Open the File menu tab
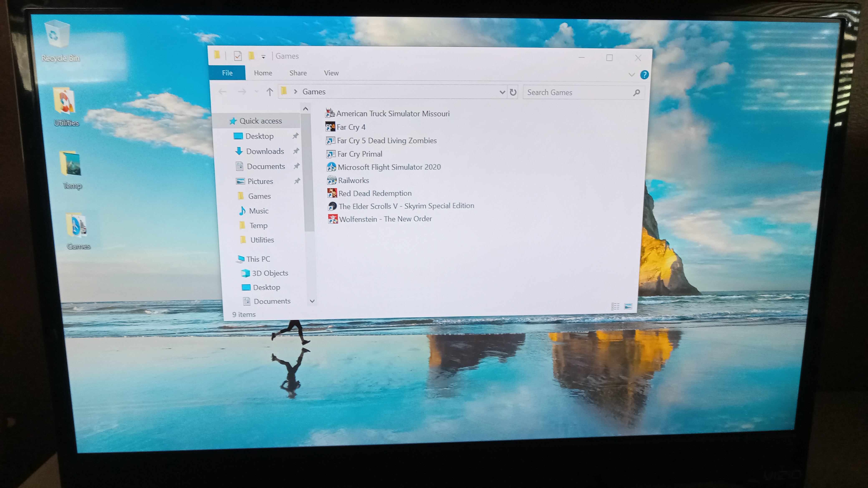The image size is (868, 488). pyautogui.click(x=227, y=73)
